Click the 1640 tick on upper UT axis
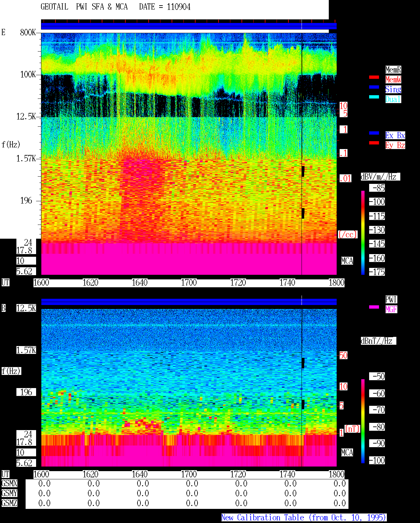420x523 pixels. point(139,283)
